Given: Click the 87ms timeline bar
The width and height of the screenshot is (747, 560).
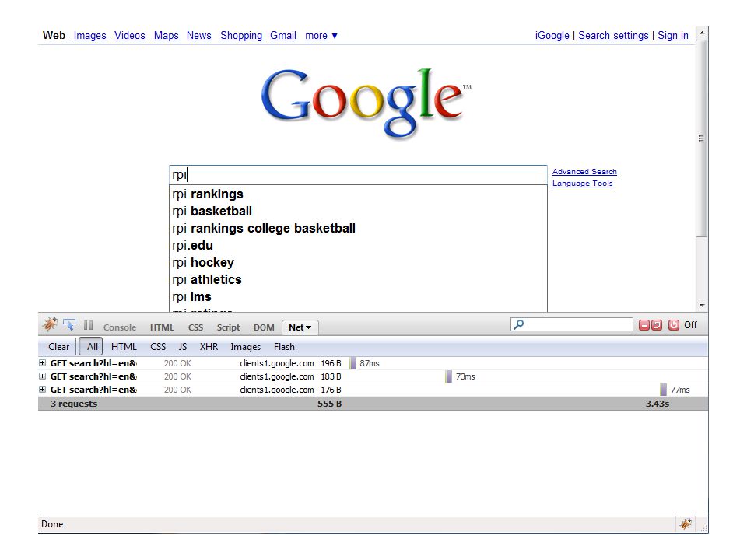Looking at the screenshot, I should 353,363.
